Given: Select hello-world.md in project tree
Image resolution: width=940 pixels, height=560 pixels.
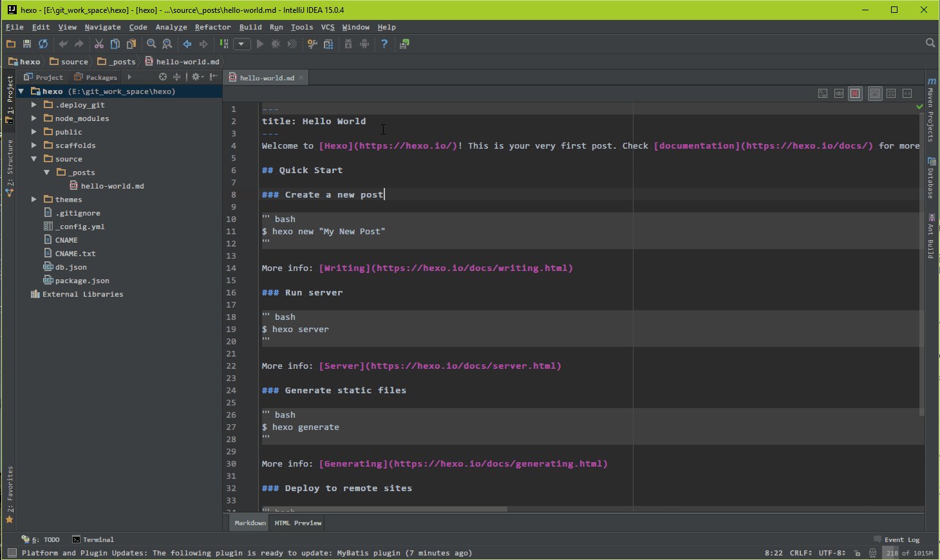Looking at the screenshot, I should click(x=107, y=186).
